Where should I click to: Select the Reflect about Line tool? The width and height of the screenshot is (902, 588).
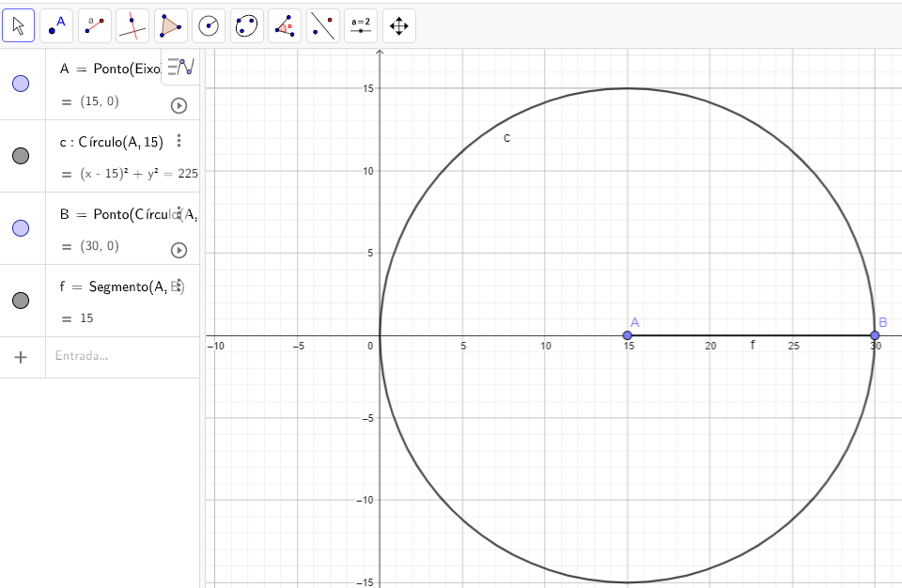click(x=323, y=25)
